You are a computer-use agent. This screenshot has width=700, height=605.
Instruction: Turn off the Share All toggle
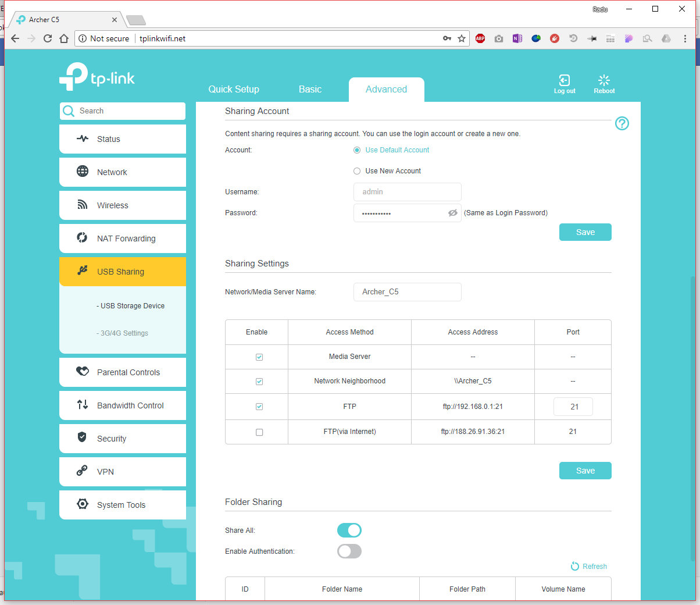tap(349, 530)
